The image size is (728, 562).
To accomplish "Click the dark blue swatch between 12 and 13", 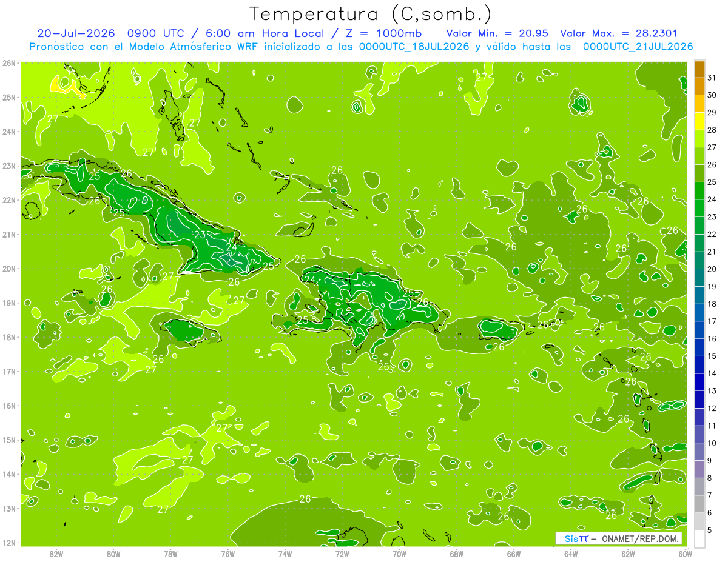I will (x=699, y=400).
